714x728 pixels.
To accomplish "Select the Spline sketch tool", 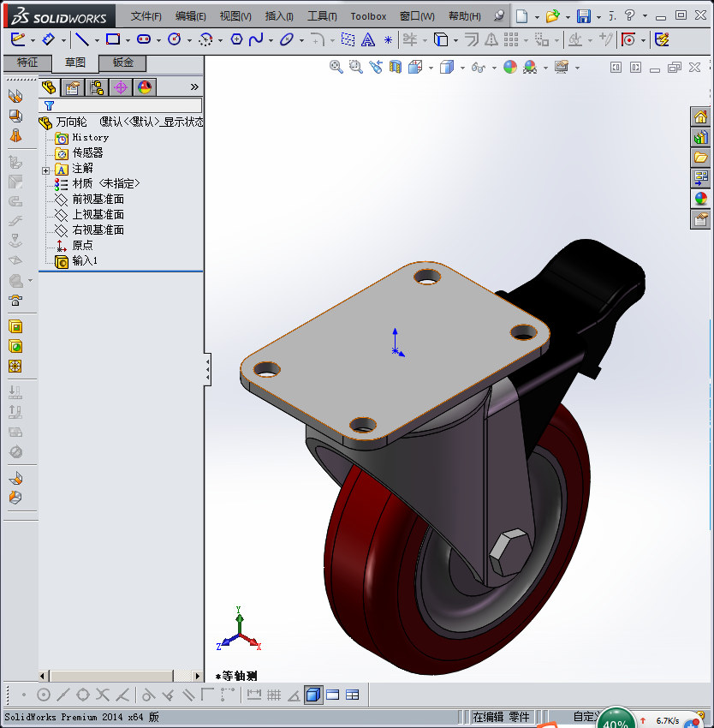I will (x=256, y=39).
